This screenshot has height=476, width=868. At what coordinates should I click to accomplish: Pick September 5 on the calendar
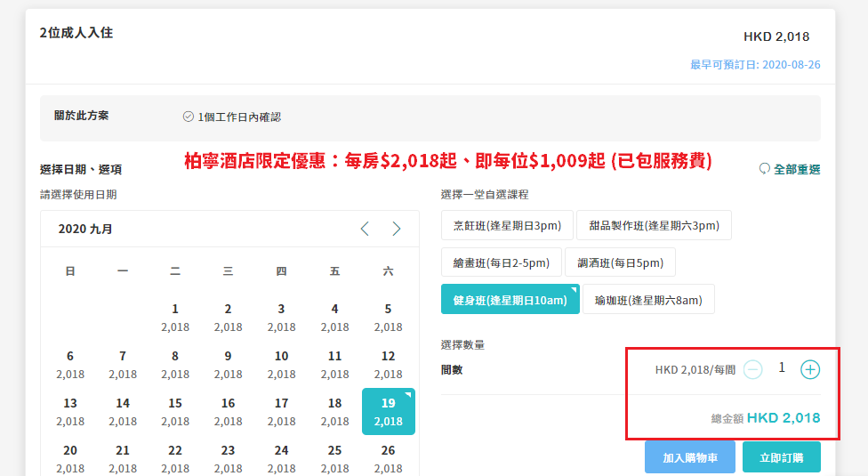[x=388, y=317]
